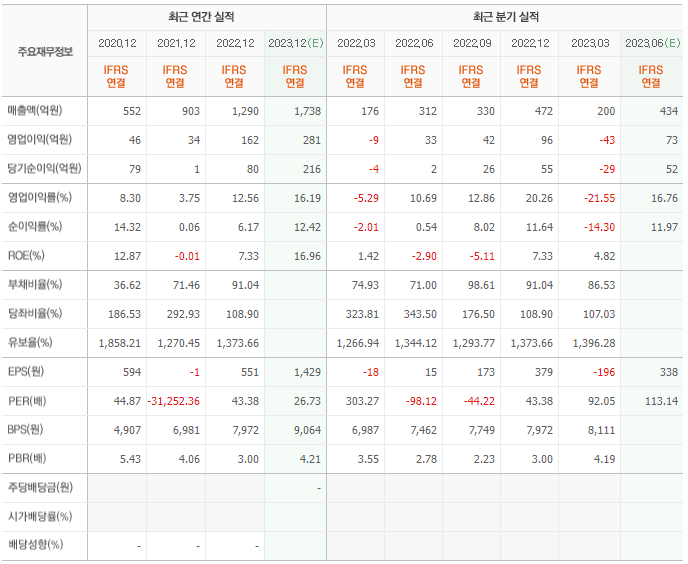Click the 20.26 operating margin value
Viewport: 688px width, 564px height.
pyautogui.click(x=539, y=198)
